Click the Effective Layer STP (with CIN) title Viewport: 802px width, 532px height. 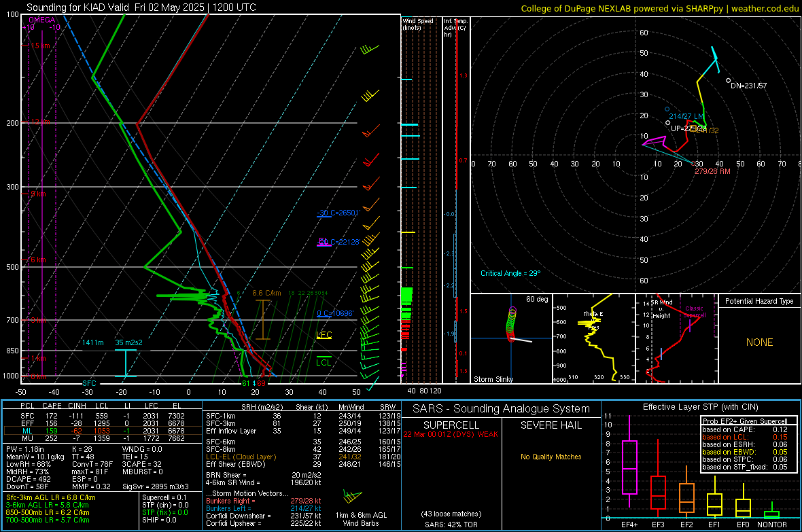point(700,407)
